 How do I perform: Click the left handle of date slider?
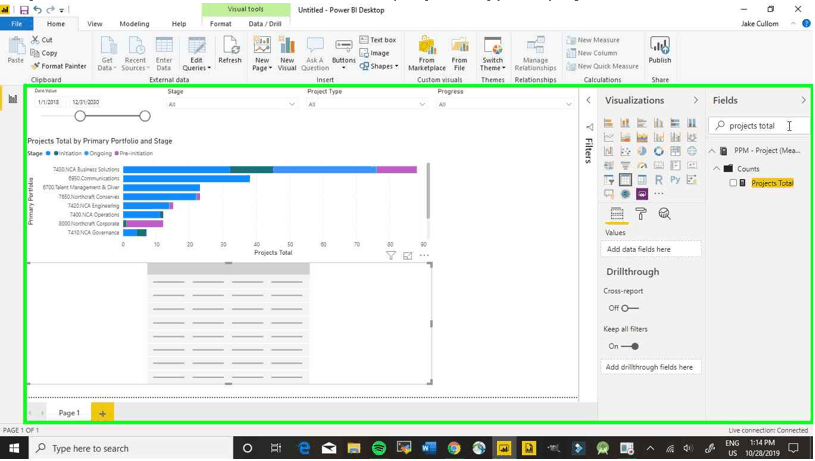[x=80, y=116]
